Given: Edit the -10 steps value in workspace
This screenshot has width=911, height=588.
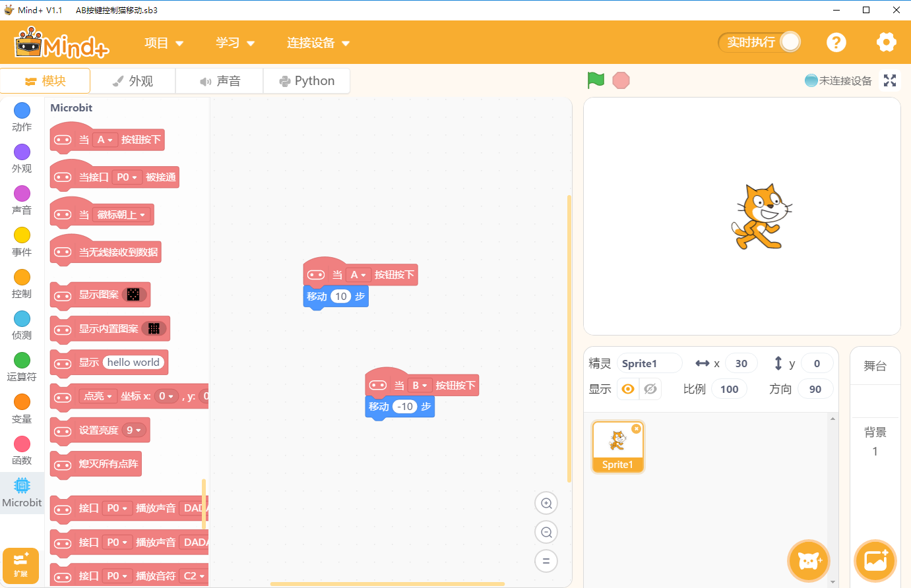Looking at the screenshot, I should coord(405,407).
